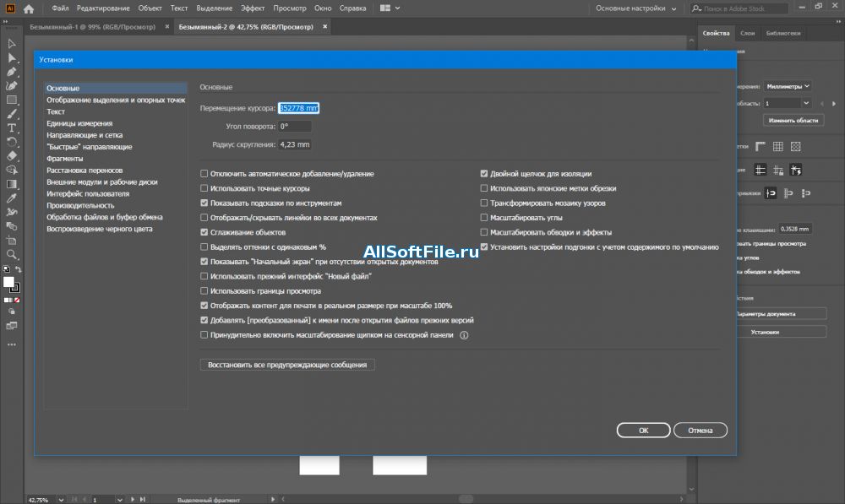Enable "Использовать точные курсоры" checkbox
This screenshot has height=504, width=845.
point(204,188)
